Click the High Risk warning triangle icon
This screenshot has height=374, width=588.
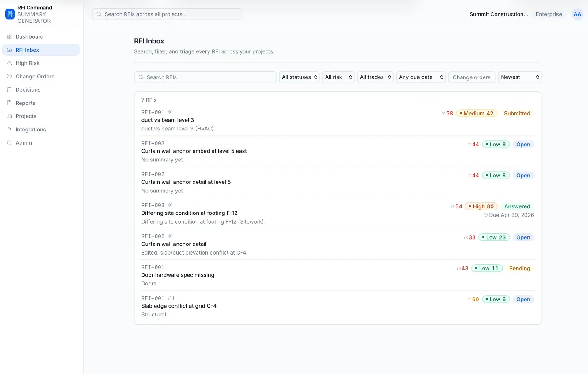click(9, 63)
